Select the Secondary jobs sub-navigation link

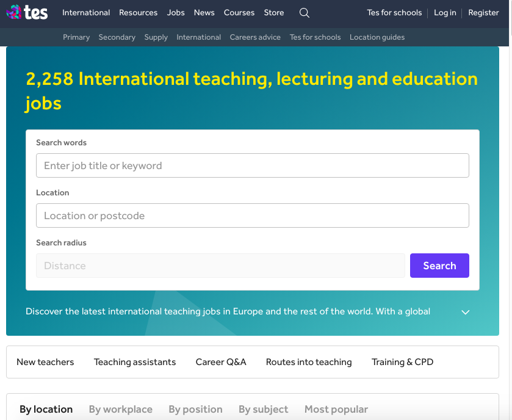tap(117, 37)
